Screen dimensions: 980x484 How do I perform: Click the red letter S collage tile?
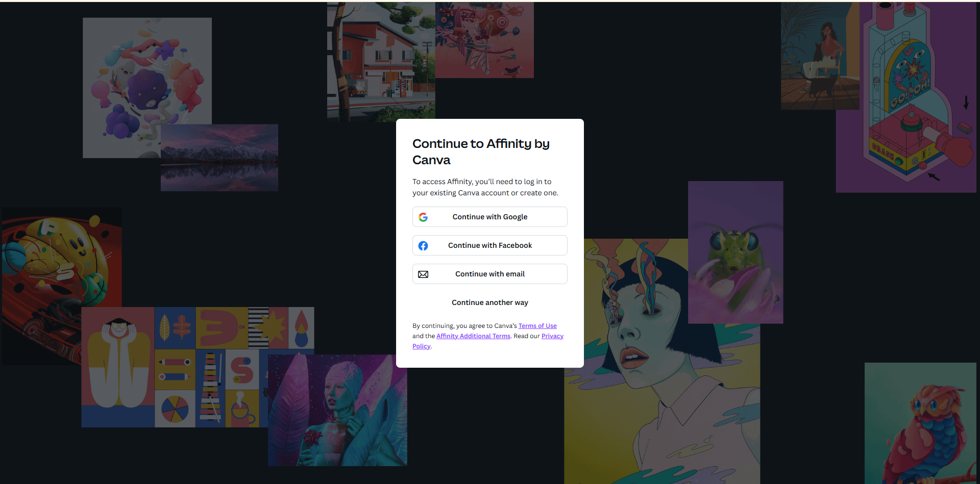[242, 369]
